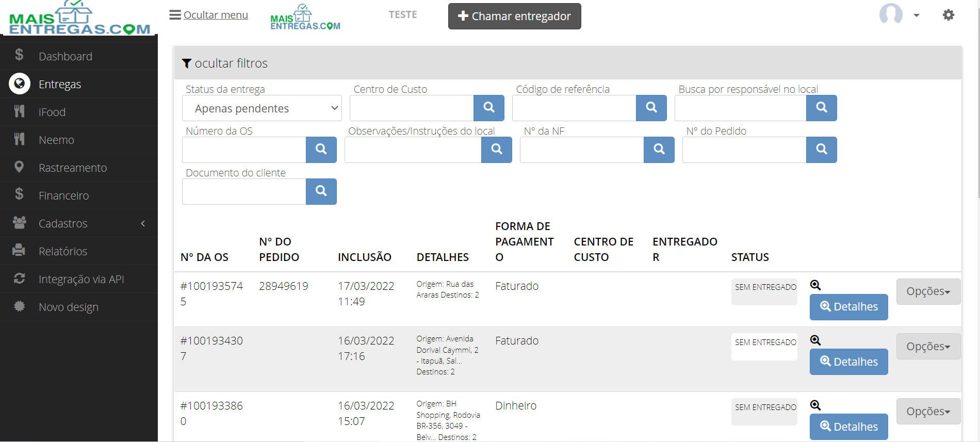Viewport: 980px width, 442px height.
Task: Open Detalhes for order #1001935745
Action: [849, 307]
